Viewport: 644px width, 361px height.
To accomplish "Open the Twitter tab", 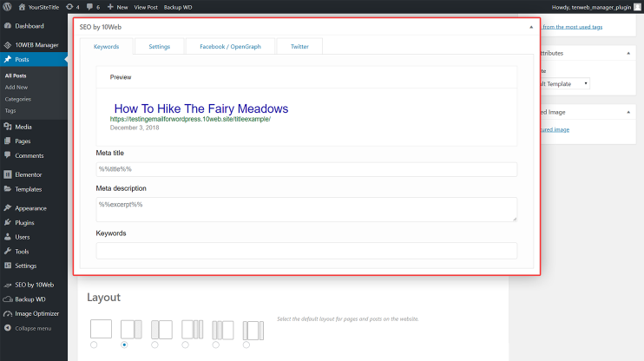I will click(299, 46).
